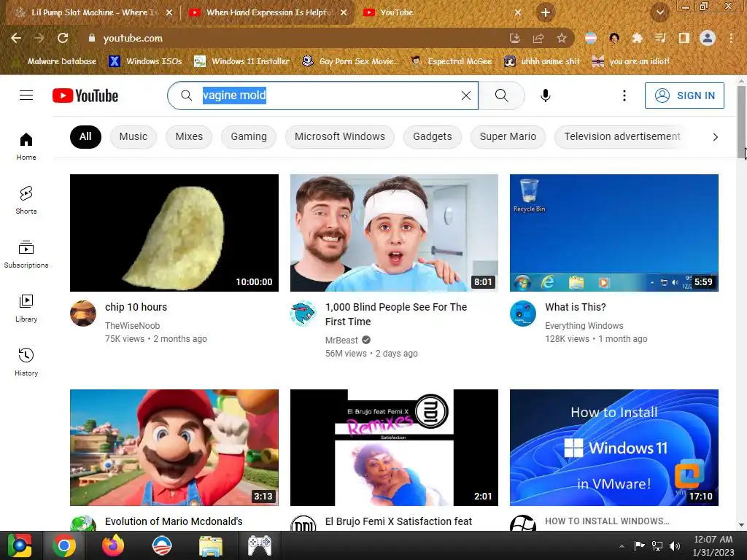Select the Music filter chip
This screenshot has height=560, width=747.
point(133,136)
